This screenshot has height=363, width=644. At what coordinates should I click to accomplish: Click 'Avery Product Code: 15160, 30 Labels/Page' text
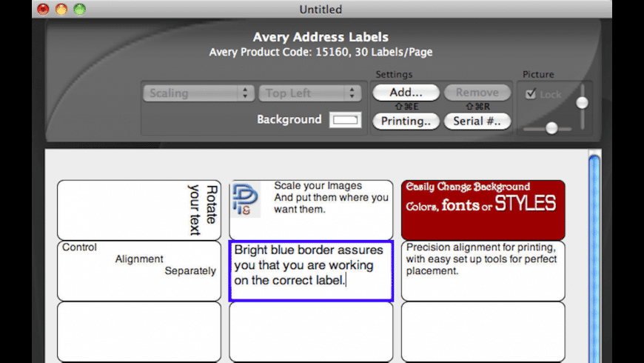pyautogui.click(x=321, y=52)
